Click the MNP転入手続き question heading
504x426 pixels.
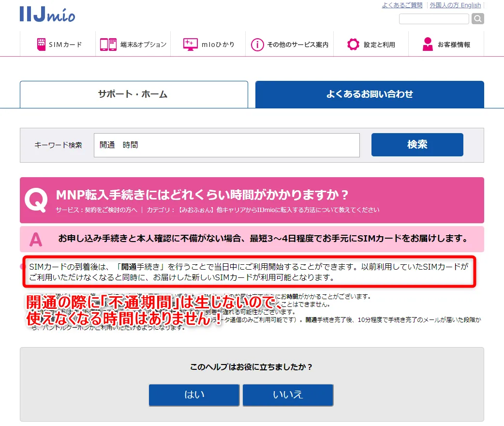click(x=202, y=195)
